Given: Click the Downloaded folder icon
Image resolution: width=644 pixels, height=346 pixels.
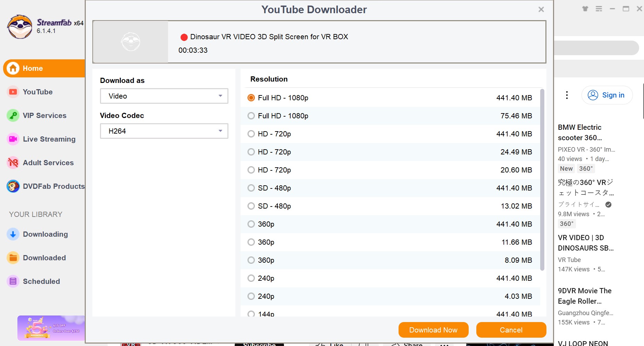Looking at the screenshot, I should click(13, 258).
